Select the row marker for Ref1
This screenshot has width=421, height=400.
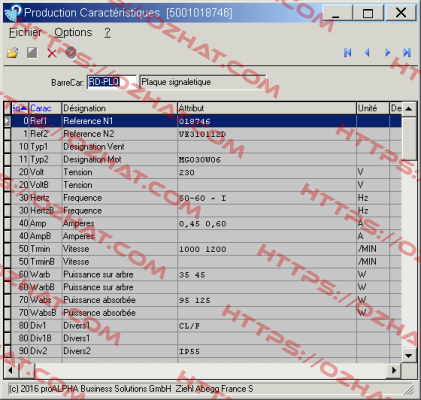[7, 121]
